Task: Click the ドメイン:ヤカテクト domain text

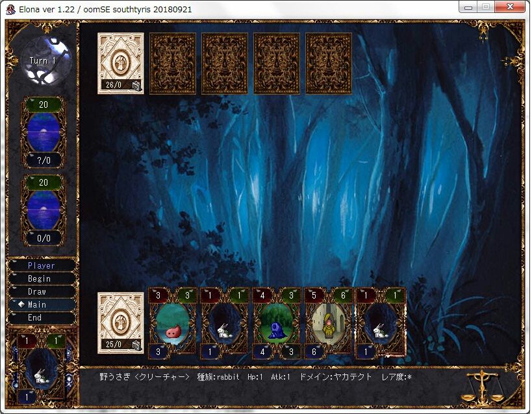Action: coord(335,377)
